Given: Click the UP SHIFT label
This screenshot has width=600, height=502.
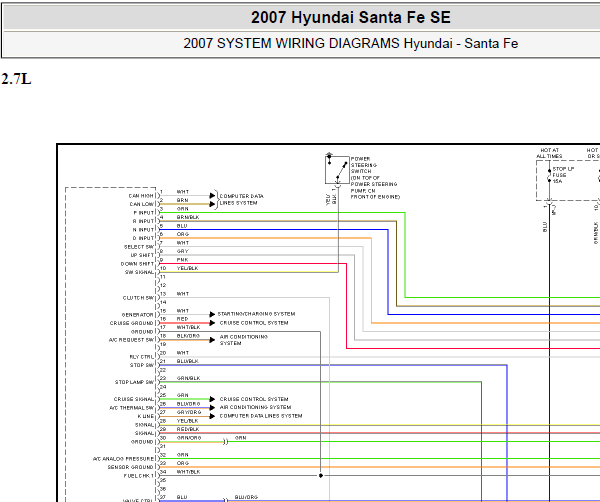Looking at the screenshot, I should (x=142, y=255).
